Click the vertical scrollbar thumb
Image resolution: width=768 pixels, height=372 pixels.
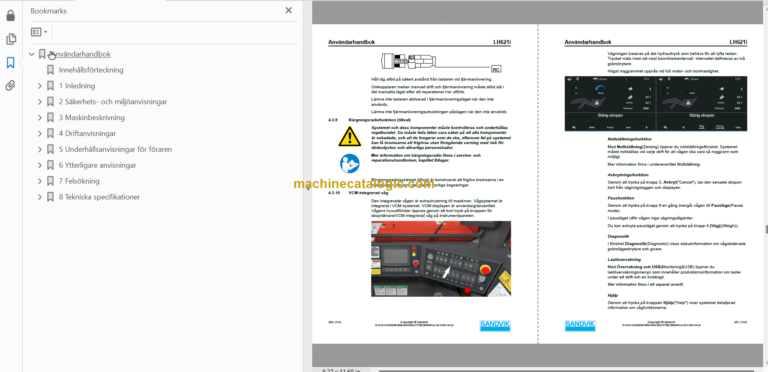(766, 229)
